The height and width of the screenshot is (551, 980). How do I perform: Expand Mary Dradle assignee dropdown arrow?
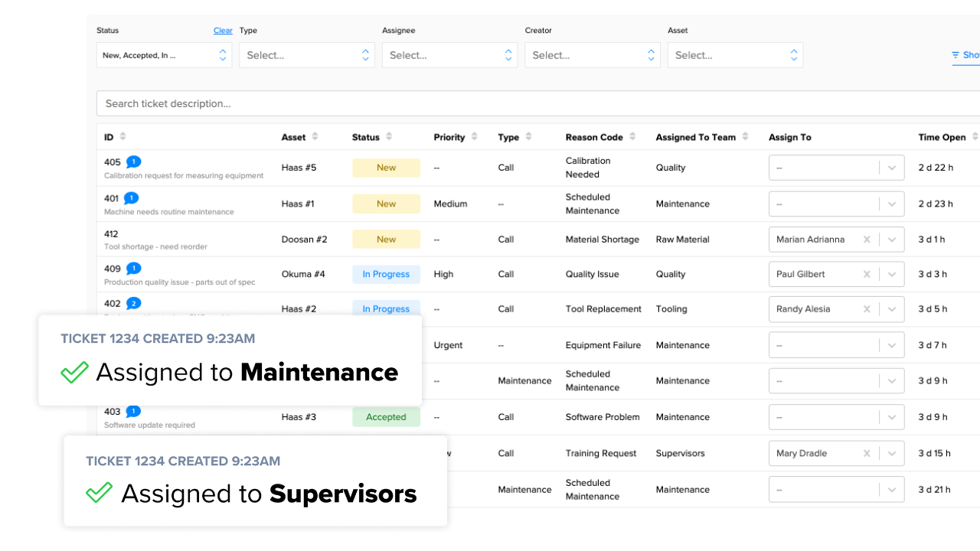(892, 453)
